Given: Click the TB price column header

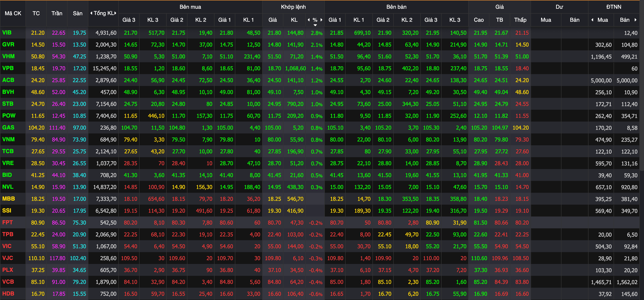Looking at the screenshot, I should (499, 20).
